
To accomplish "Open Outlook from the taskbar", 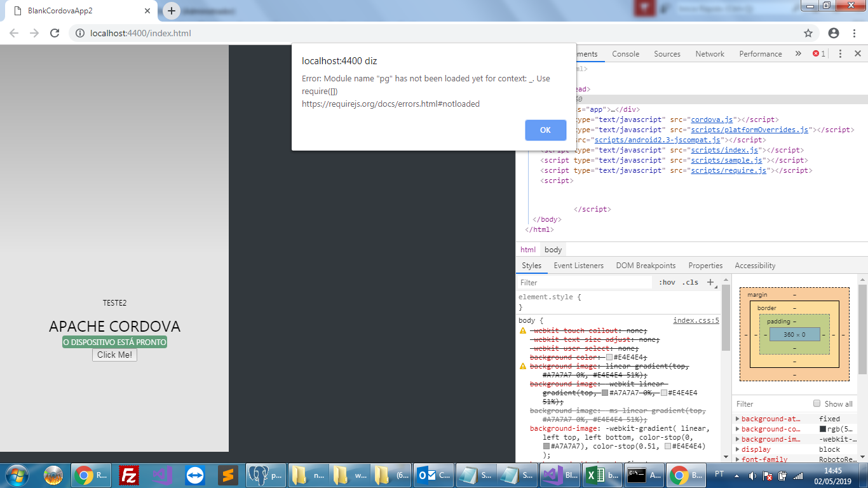I will [433, 475].
